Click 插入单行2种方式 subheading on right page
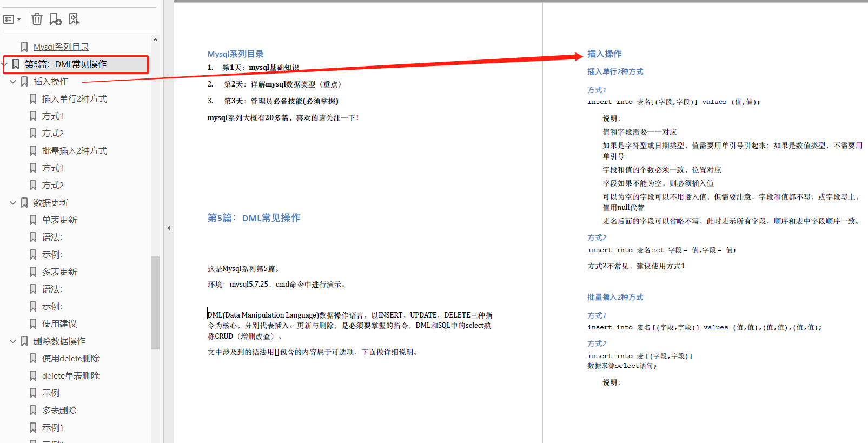The width and height of the screenshot is (868, 443). tap(615, 72)
